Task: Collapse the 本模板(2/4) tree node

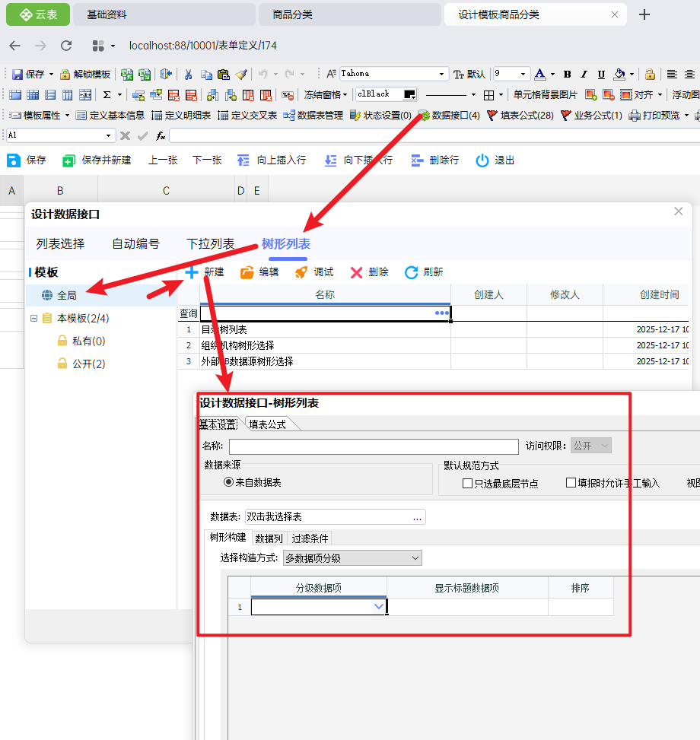Action: pyautogui.click(x=33, y=318)
